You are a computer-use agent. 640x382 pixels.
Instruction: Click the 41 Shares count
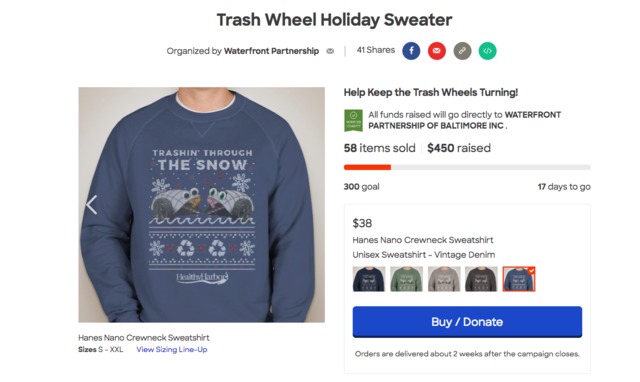click(376, 50)
